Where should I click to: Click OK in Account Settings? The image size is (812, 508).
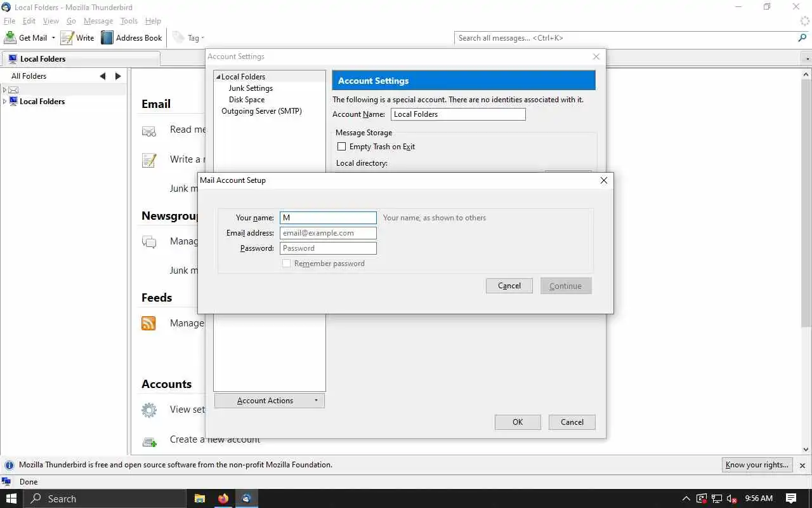click(x=518, y=422)
